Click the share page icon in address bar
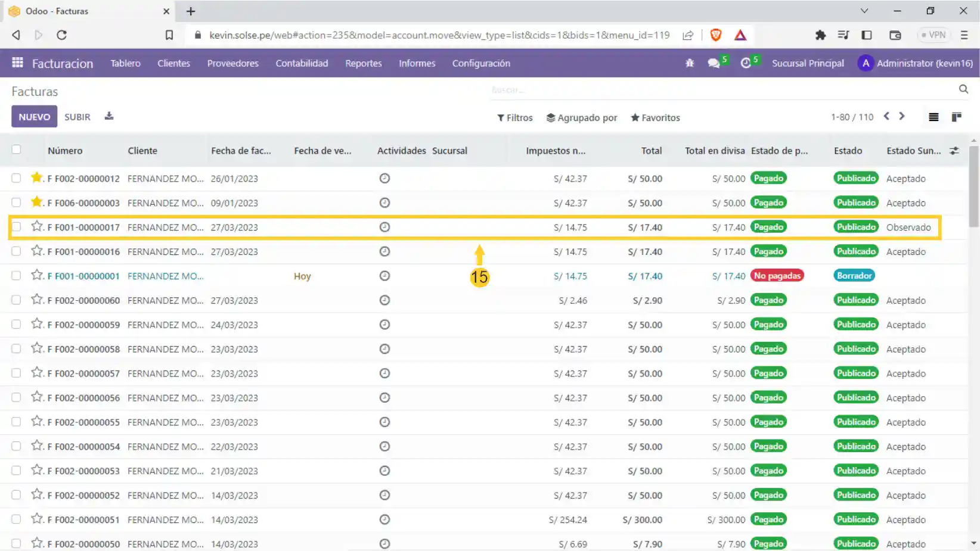Viewport: 980px width, 551px height. pyautogui.click(x=688, y=35)
